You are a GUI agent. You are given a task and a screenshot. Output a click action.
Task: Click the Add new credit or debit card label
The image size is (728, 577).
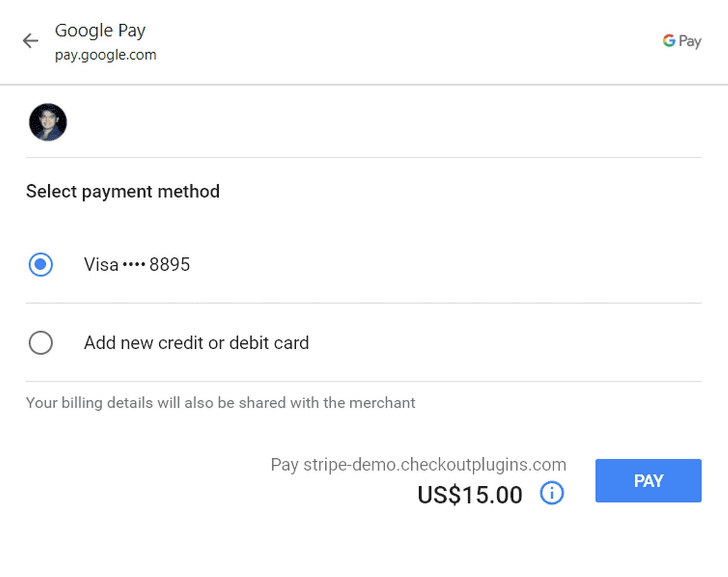pos(196,343)
